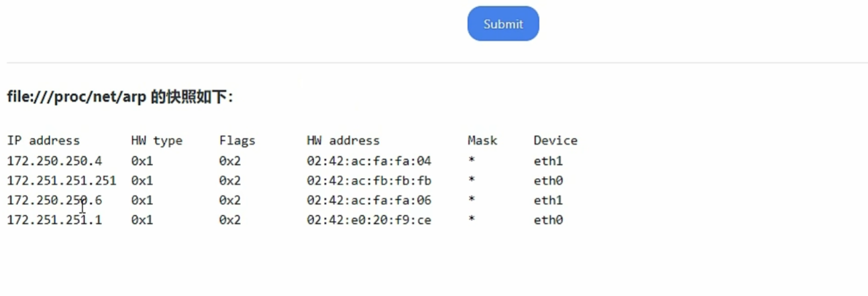The height and width of the screenshot is (296, 868).
Task: Click the IP address 172.250.250.6
Action: pos(54,200)
